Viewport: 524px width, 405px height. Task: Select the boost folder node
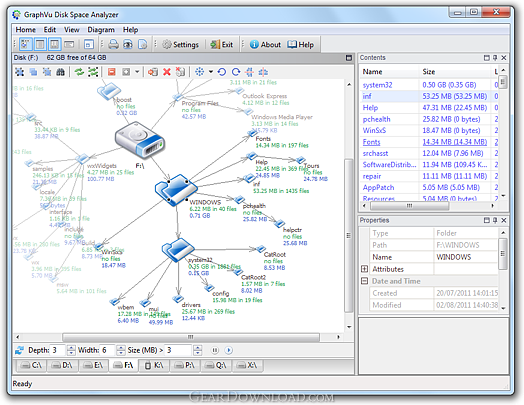coord(109,91)
